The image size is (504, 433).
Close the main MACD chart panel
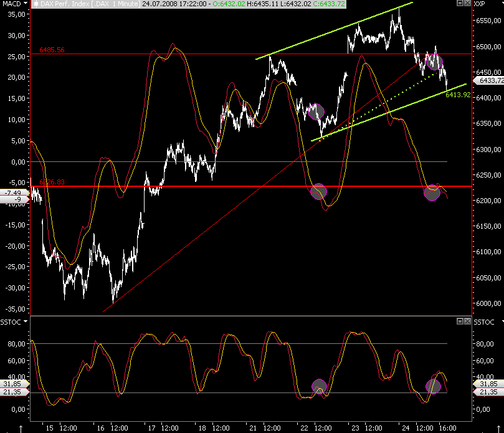467,3
